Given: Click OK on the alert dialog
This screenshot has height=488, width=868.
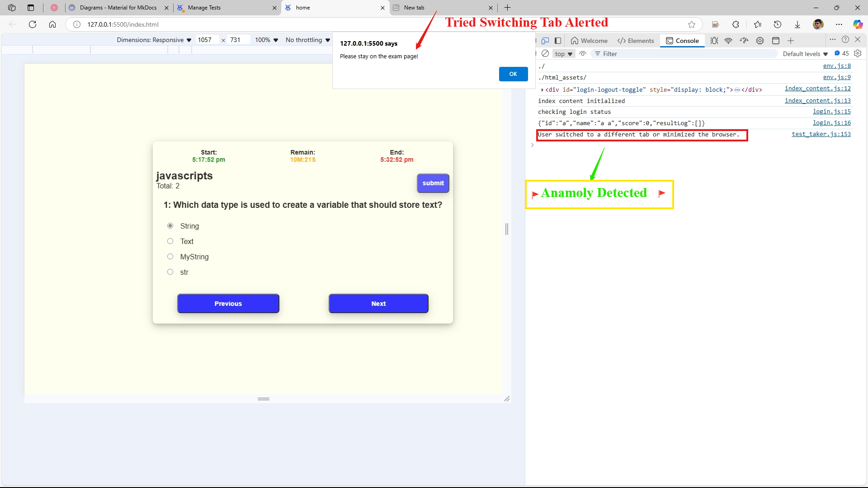Looking at the screenshot, I should coord(513,74).
